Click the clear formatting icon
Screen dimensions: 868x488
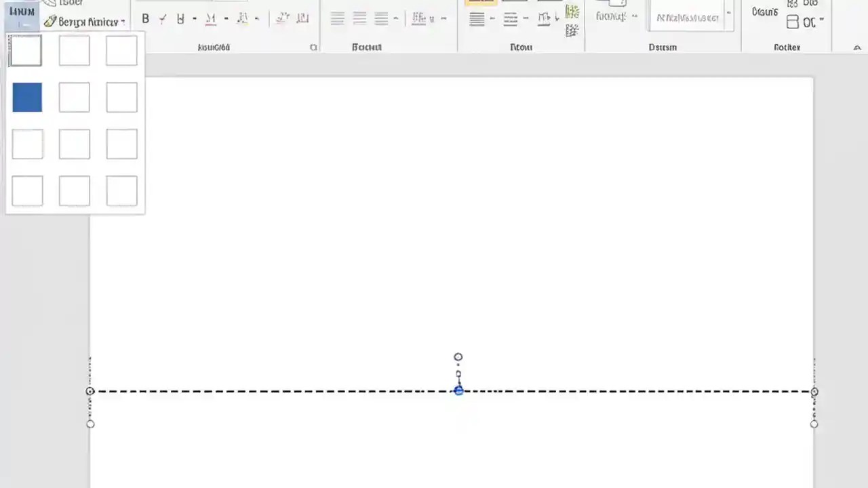pos(283,18)
